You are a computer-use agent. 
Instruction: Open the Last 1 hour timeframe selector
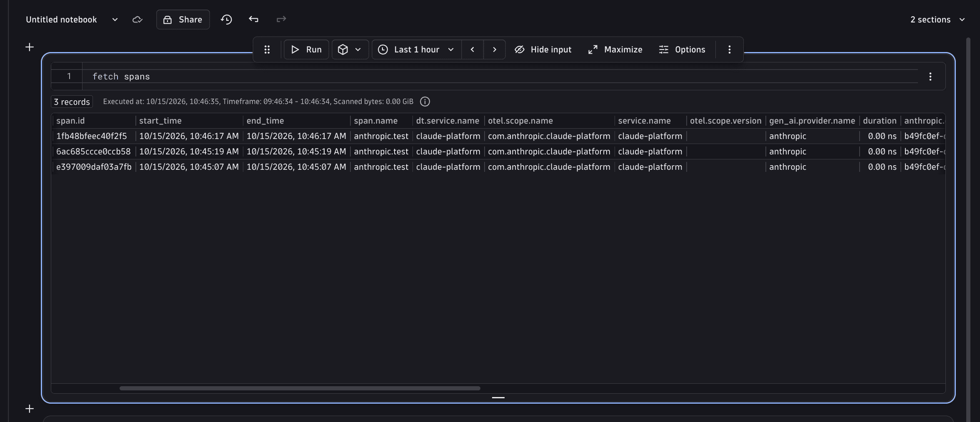point(417,50)
